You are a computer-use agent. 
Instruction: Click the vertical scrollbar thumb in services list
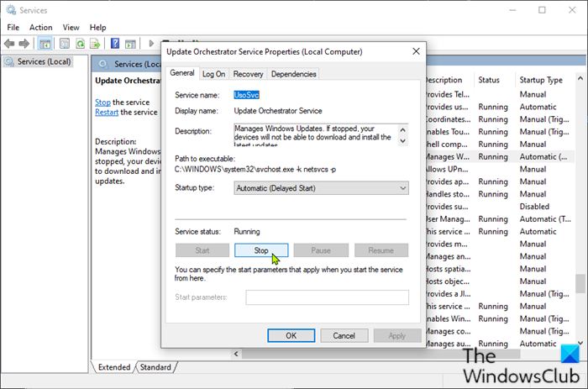point(580,284)
